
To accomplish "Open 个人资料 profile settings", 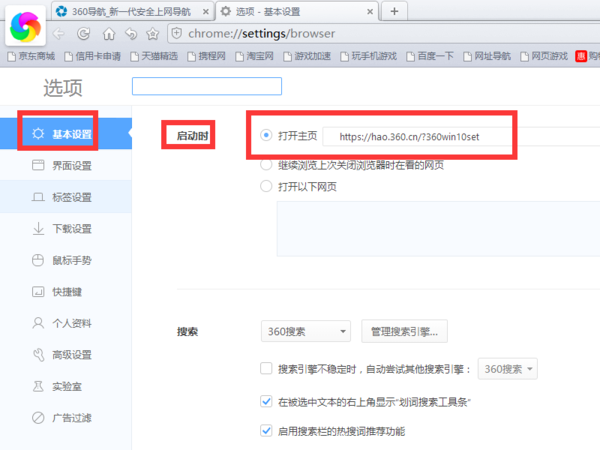I will tap(71, 323).
